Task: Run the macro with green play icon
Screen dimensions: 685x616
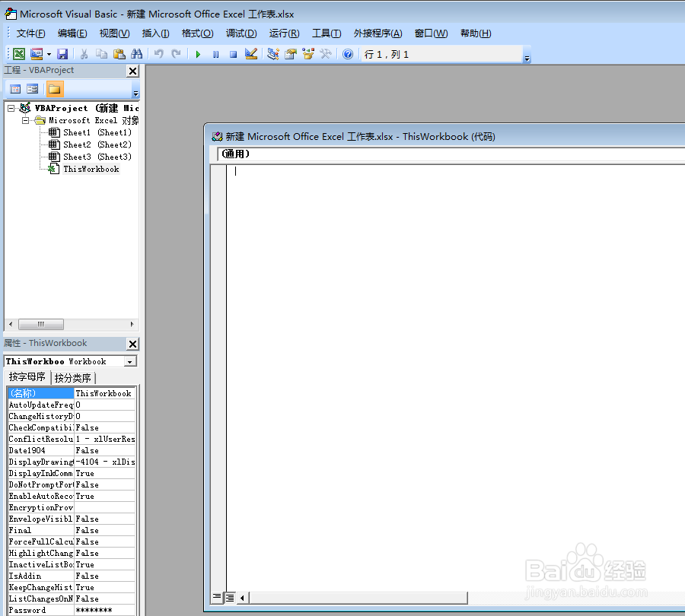Action: (198, 54)
